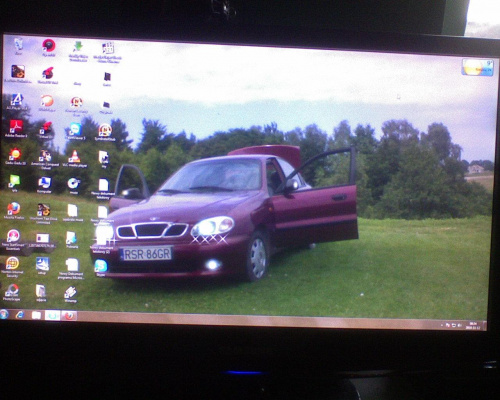This screenshot has width=500, height=400.
Task: Open the green speech bubble chat shortcut
Action: 14,184
